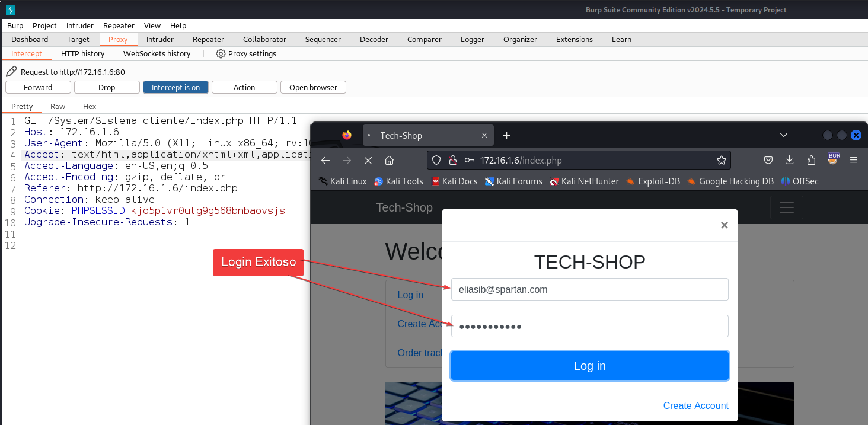Open the Action dropdown button
Screen dimensions: 868x425
244,88
